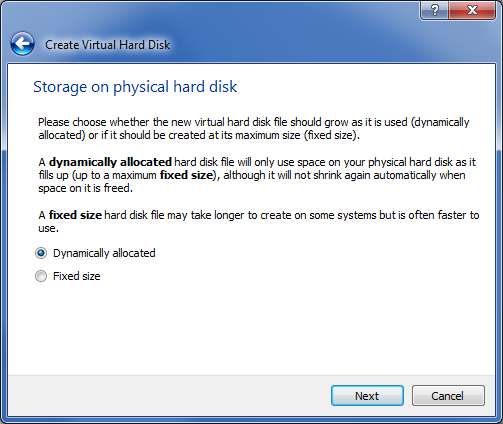503x424 pixels.
Task: Select the Dynamically allocated radio button
Action: click(41, 253)
